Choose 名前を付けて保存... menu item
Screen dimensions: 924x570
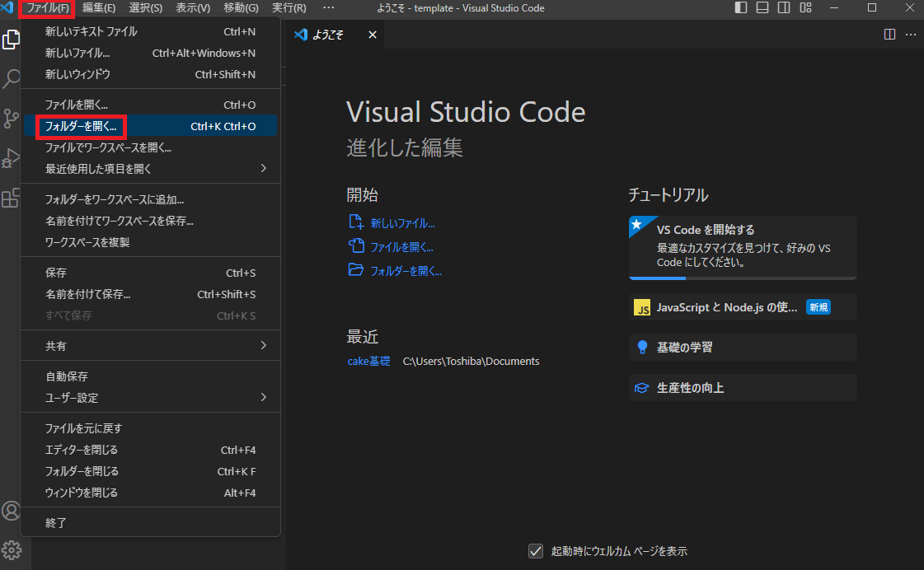pyautogui.click(x=150, y=294)
